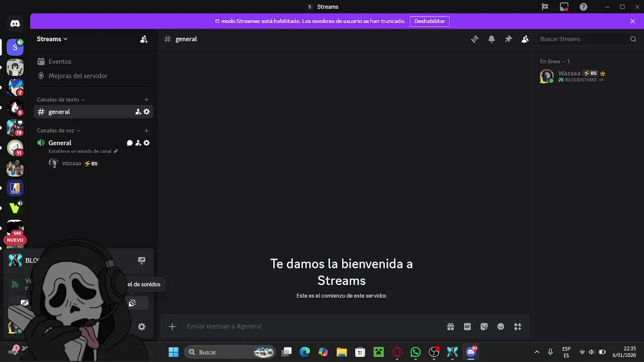Viewport: 644px width, 362px height.
Task: Open the soundboard panel
Action: 132,303
